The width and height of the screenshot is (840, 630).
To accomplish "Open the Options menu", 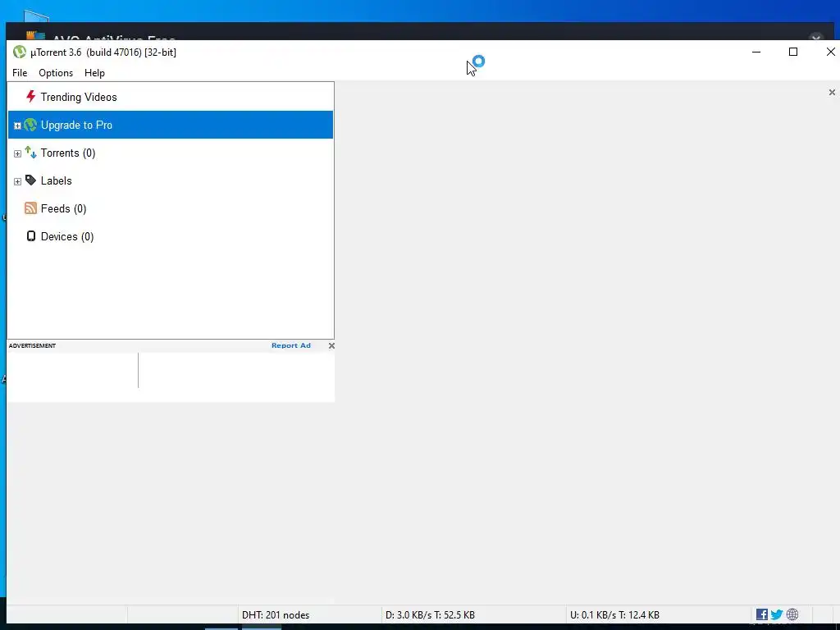I will coord(56,73).
